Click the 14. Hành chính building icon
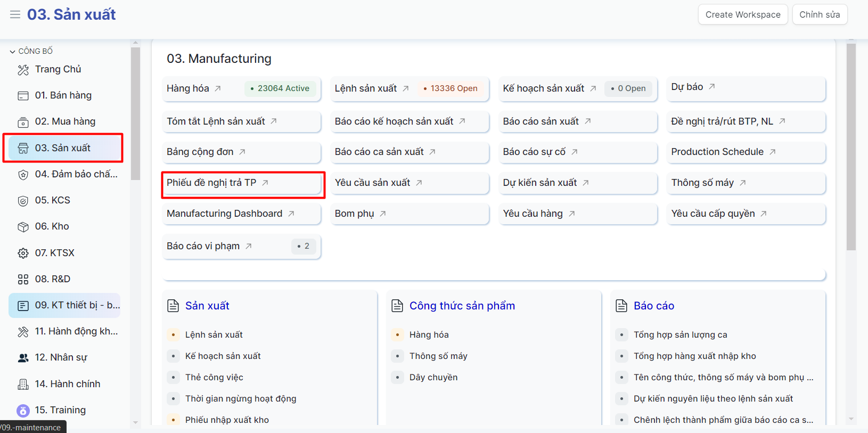This screenshot has height=433, width=868. click(23, 384)
